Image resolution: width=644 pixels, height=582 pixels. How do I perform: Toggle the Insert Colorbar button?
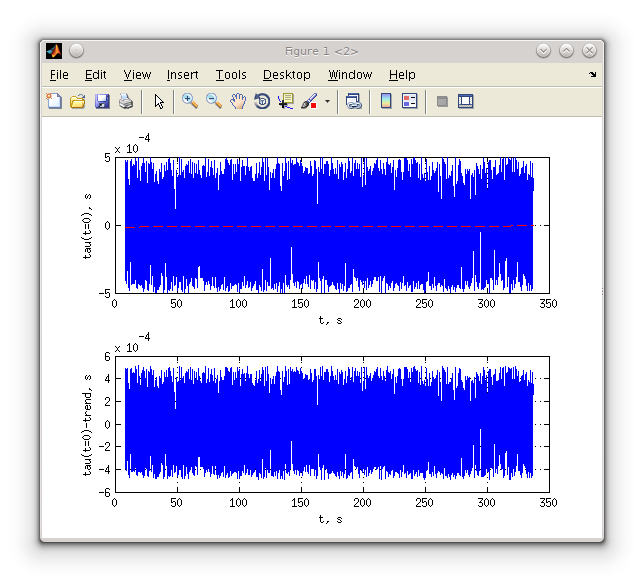(386, 101)
